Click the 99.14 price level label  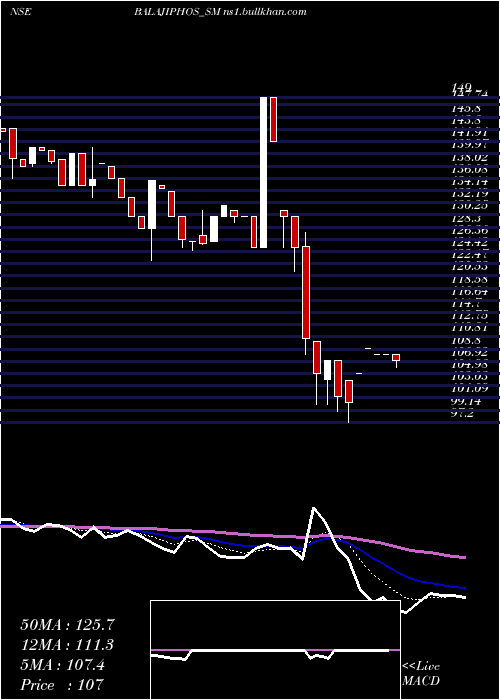click(x=467, y=402)
